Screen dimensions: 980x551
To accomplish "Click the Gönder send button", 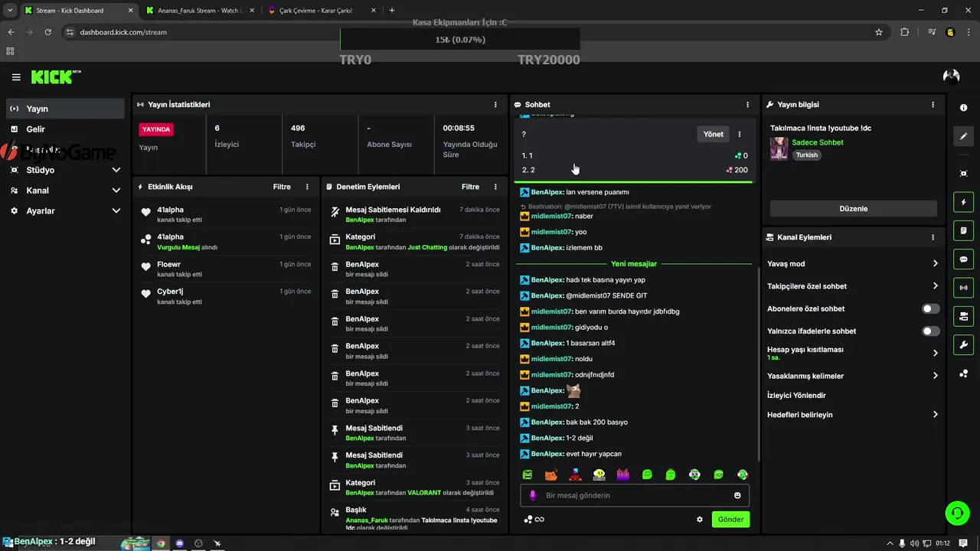I will (730, 519).
